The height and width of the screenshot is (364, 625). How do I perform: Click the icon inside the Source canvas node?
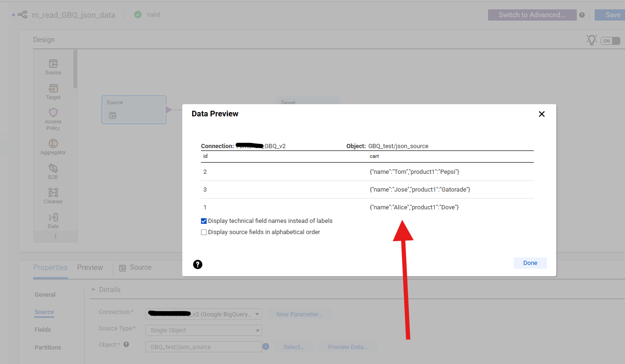tap(113, 115)
